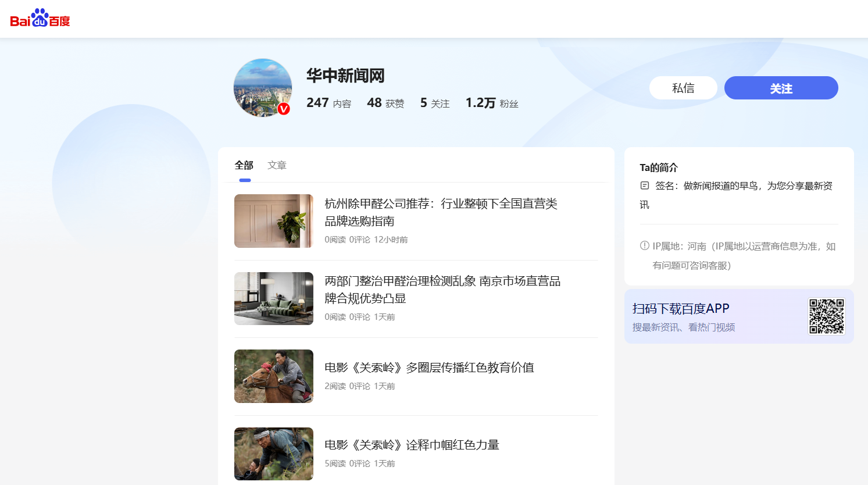Click thumbnail of 巾帼红色力量 article

274,454
